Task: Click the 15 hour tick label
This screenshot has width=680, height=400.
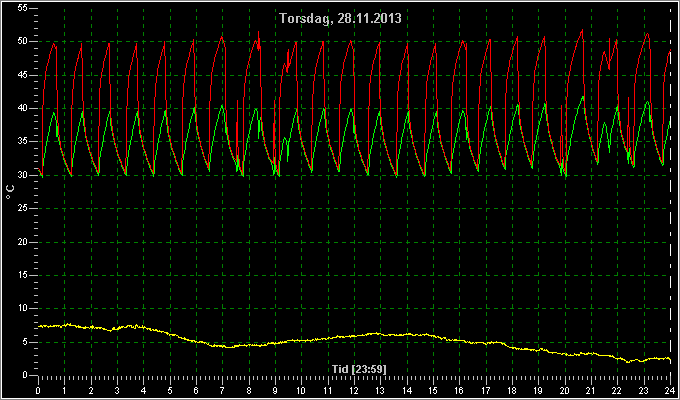Action: pyautogui.click(x=433, y=390)
